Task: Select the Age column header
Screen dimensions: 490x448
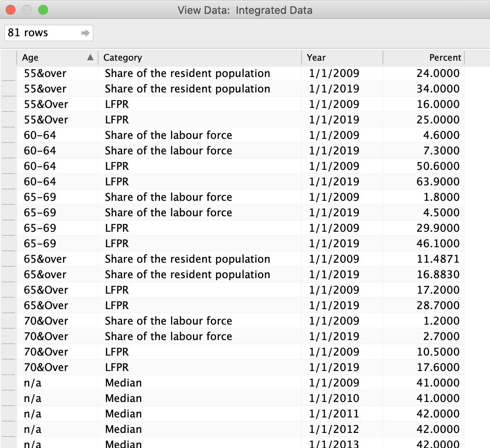Action: (x=49, y=57)
